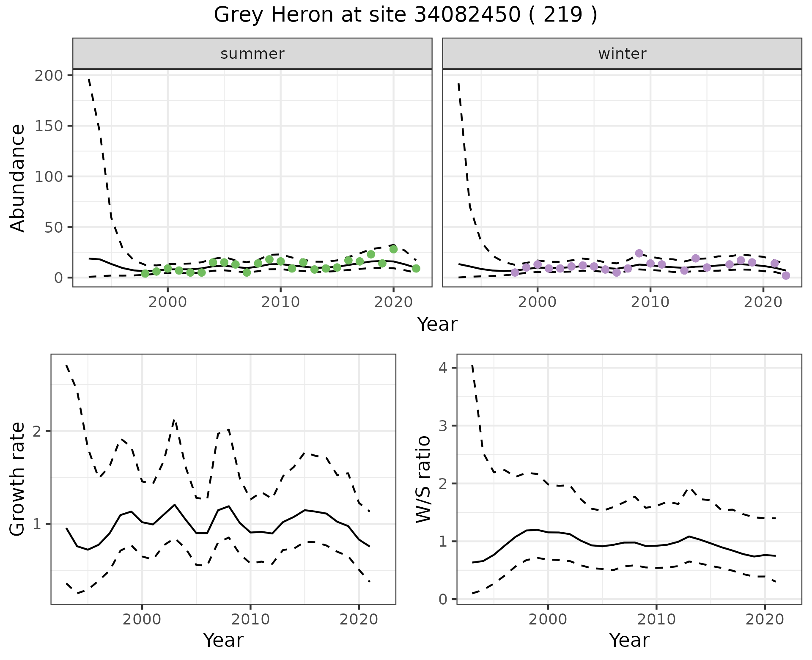Click the Year label beneath Growth rate plot

(x=223, y=640)
